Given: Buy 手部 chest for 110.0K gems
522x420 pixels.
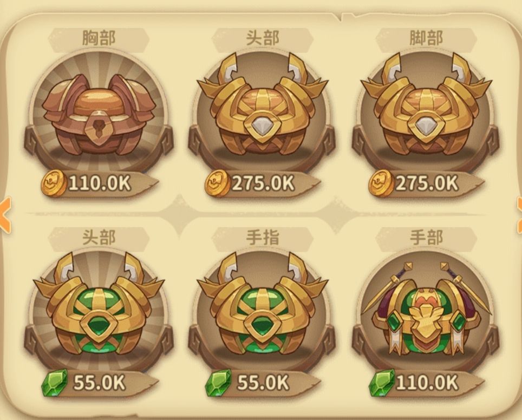Looking at the screenshot, I should coord(427,383).
